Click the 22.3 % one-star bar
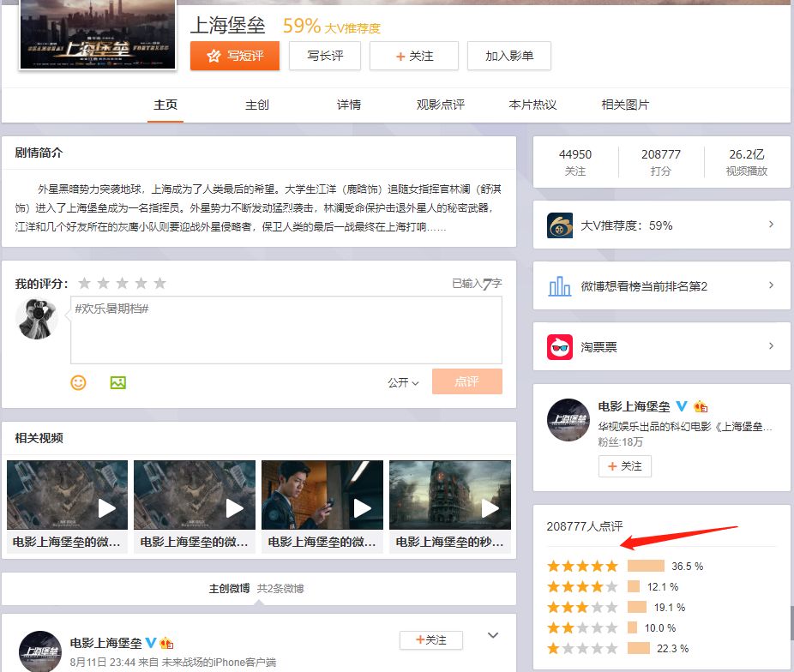 click(x=639, y=648)
